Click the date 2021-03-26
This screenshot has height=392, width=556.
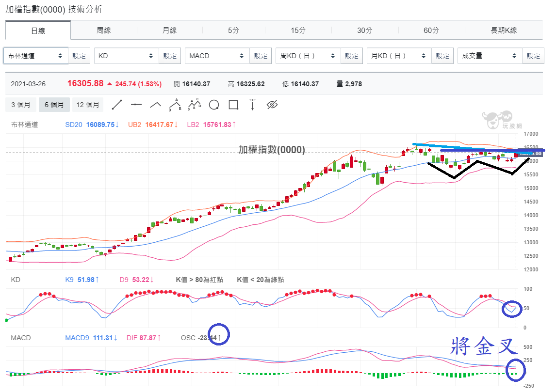click(28, 84)
